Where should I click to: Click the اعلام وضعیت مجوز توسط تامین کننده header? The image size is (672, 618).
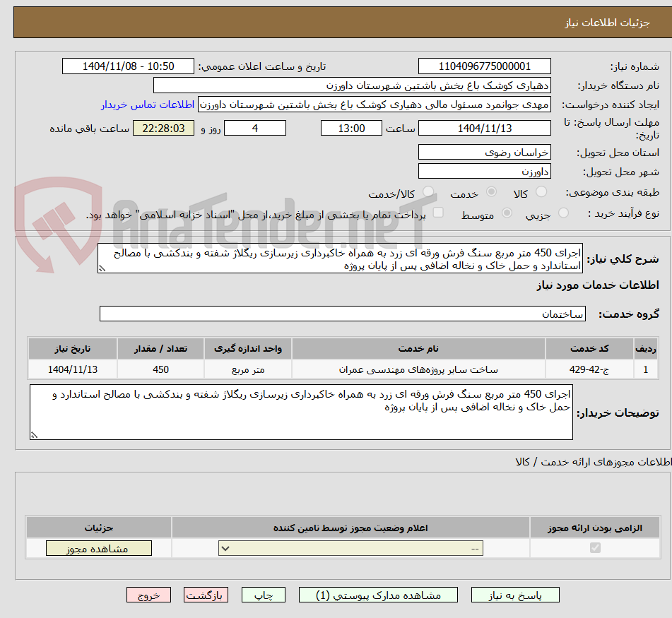point(350,528)
